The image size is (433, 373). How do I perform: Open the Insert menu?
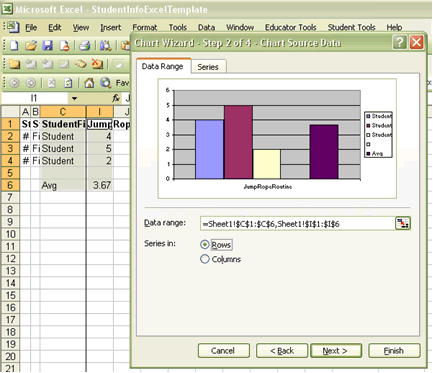[x=111, y=27]
